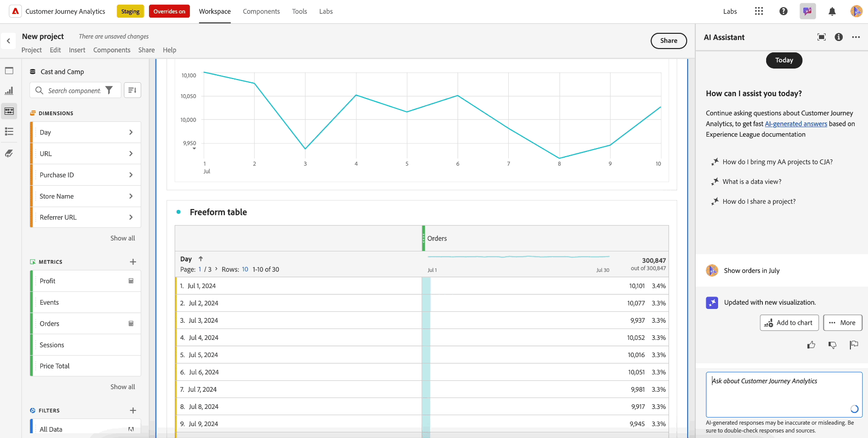This screenshot has height=438, width=868.
Task: Click Add to chart button
Action: 789,322
